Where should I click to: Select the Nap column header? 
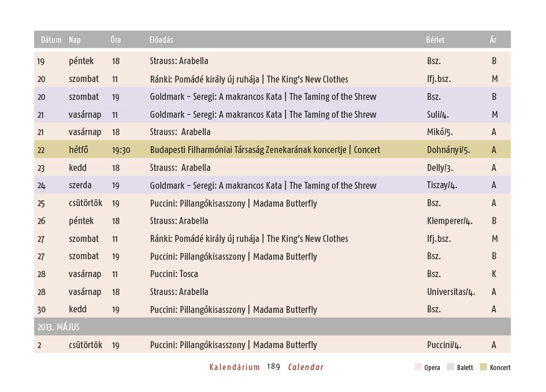coord(75,40)
